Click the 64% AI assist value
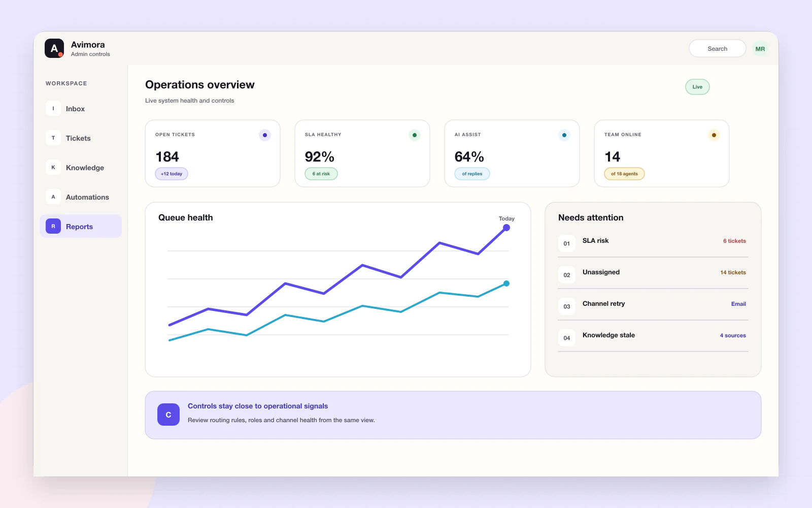The width and height of the screenshot is (812, 508). pyautogui.click(x=469, y=156)
